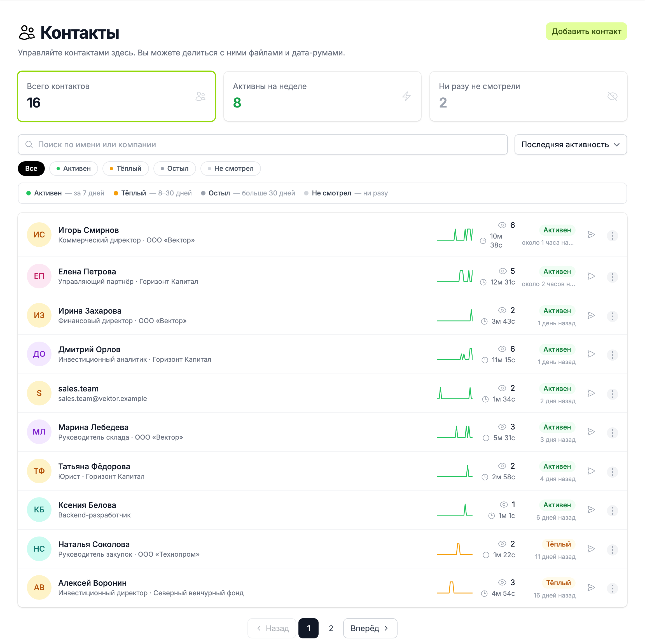The width and height of the screenshot is (645, 644).
Task: Click send icon for Дмитрий Орлов
Action: pos(591,354)
